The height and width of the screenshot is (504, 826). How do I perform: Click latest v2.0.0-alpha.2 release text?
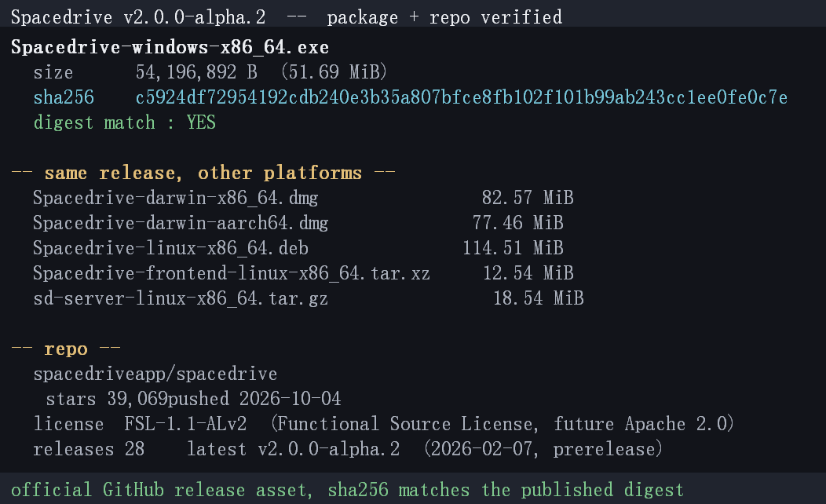[x=294, y=449]
